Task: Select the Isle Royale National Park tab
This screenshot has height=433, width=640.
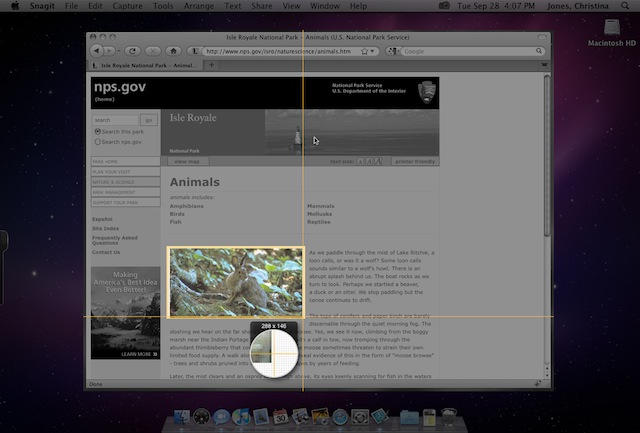Action: click(x=145, y=65)
